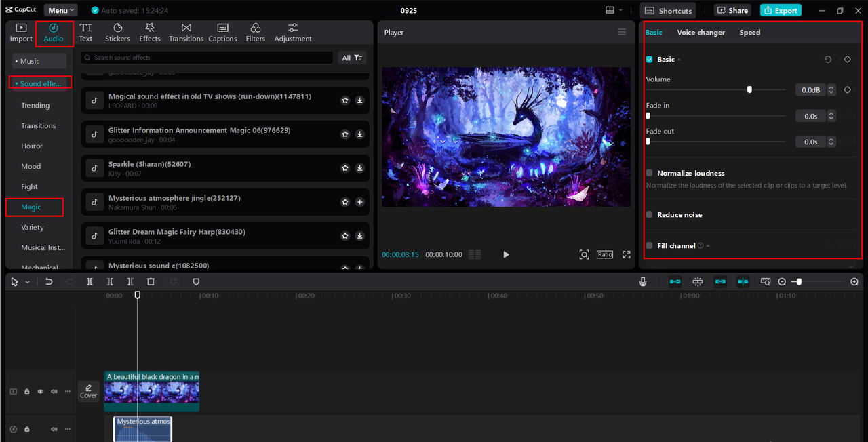Select the Fight sound category
This screenshot has width=868, height=442.
point(29,186)
